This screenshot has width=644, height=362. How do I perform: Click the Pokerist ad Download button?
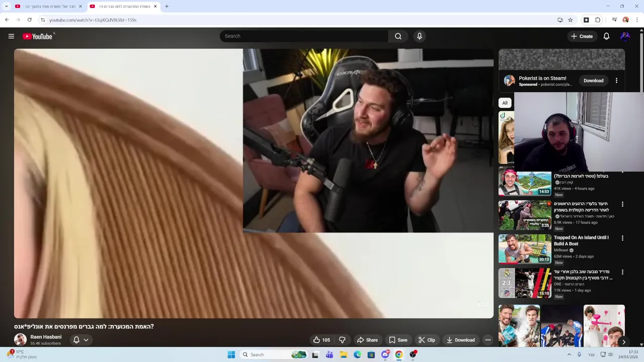pyautogui.click(x=593, y=80)
